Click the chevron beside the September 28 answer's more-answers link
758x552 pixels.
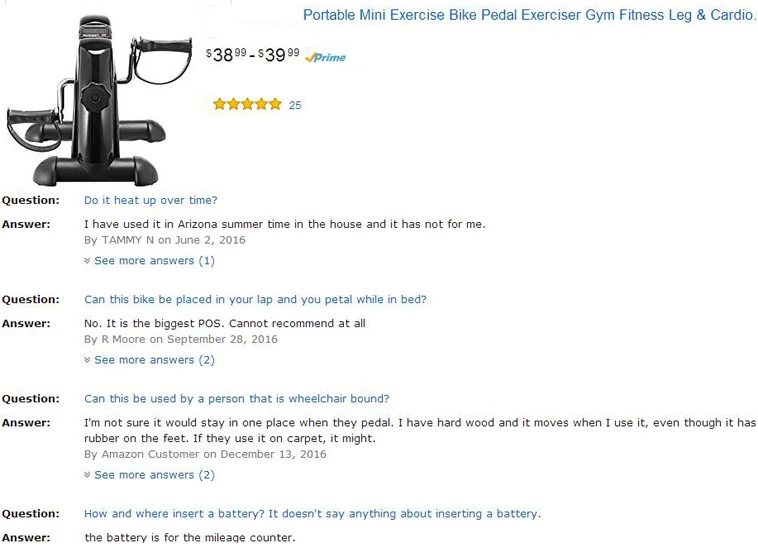pyautogui.click(x=88, y=360)
